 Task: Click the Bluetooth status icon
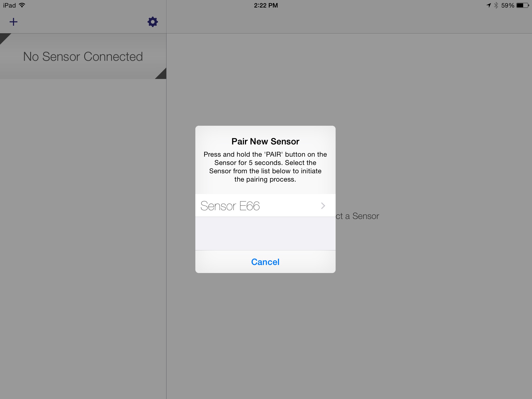(496, 5)
